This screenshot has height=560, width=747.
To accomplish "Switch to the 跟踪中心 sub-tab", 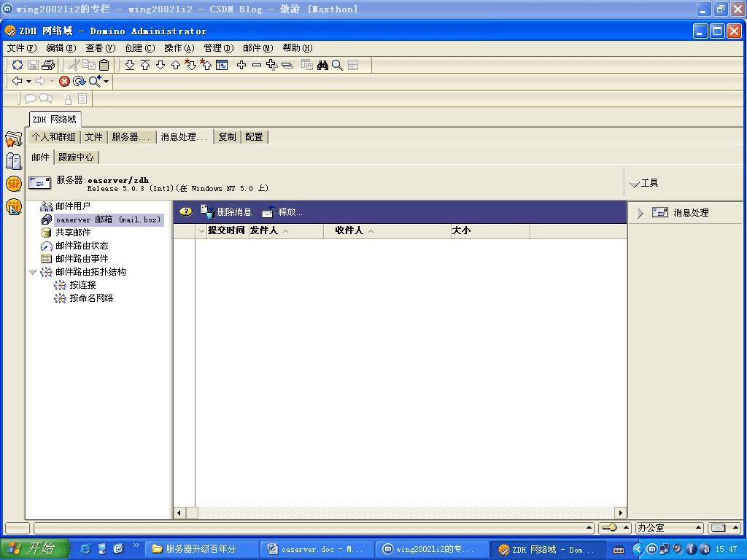I will coord(76,157).
